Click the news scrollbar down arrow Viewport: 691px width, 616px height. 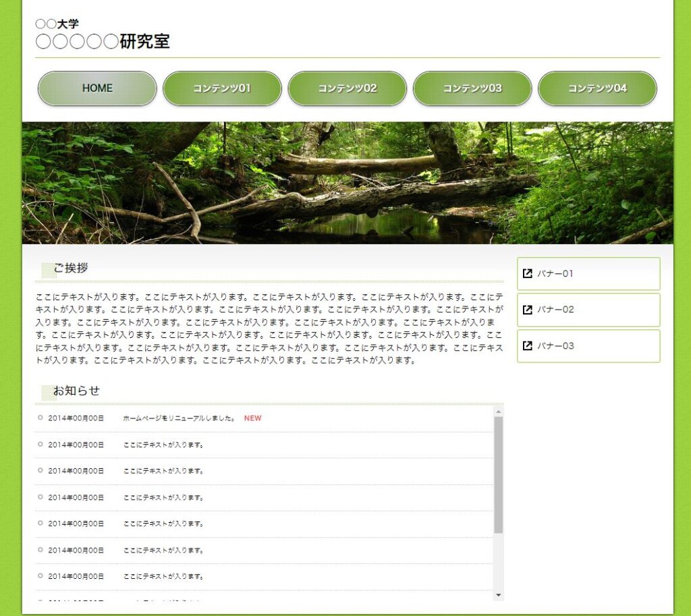point(499,595)
